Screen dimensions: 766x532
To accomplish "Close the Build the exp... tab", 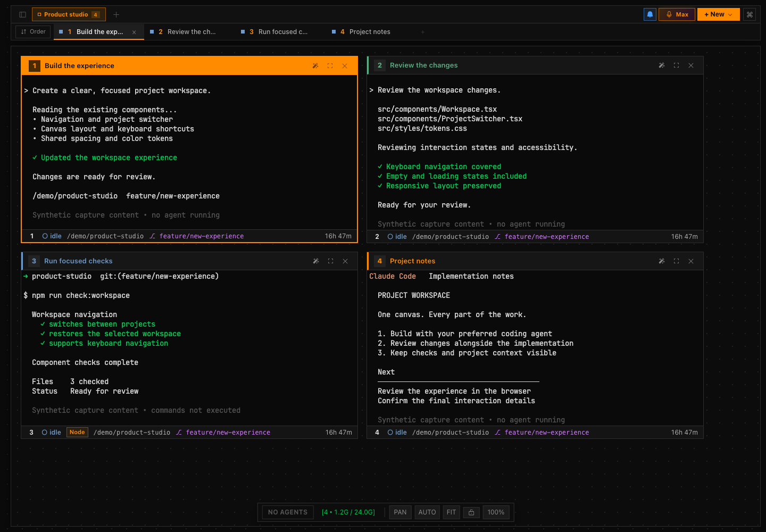I will [134, 32].
